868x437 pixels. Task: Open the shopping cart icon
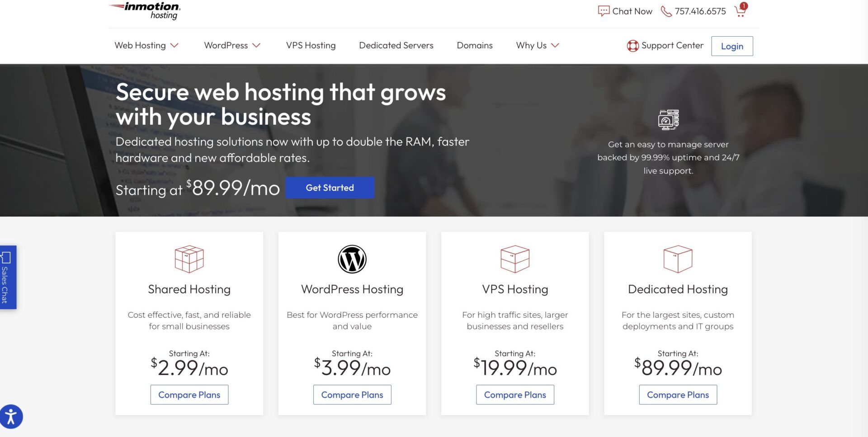740,12
